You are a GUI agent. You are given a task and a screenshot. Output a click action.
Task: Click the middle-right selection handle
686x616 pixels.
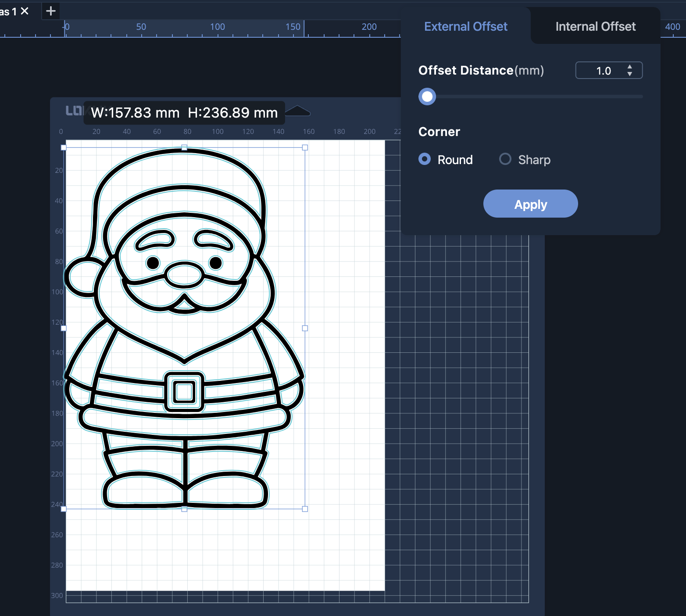tap(305, 328)
